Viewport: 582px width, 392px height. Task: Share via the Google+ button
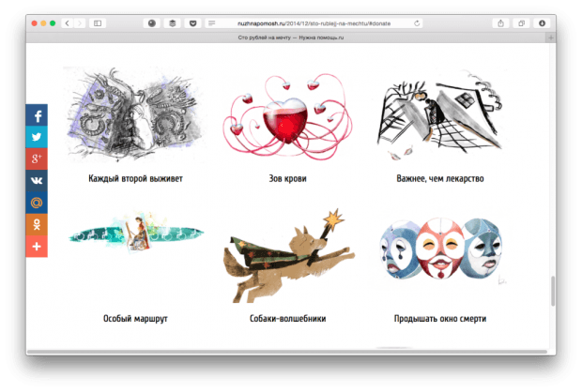point(37,159)
